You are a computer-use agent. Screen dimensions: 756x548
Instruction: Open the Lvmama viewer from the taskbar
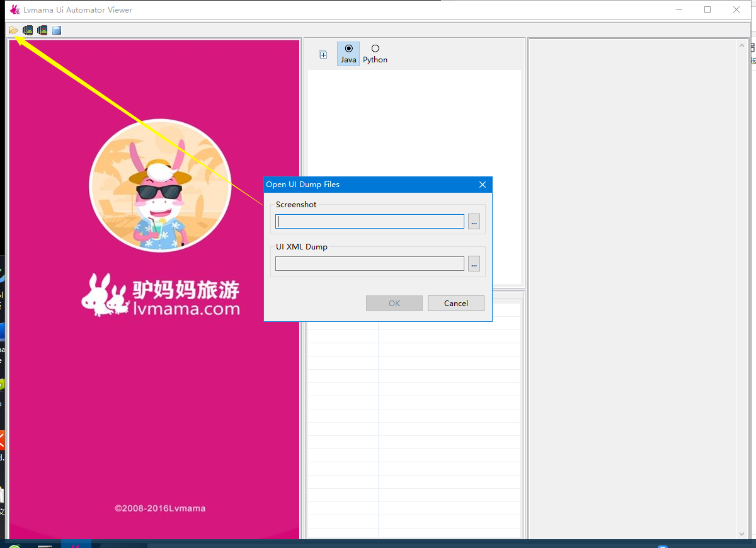click(76, 544)
